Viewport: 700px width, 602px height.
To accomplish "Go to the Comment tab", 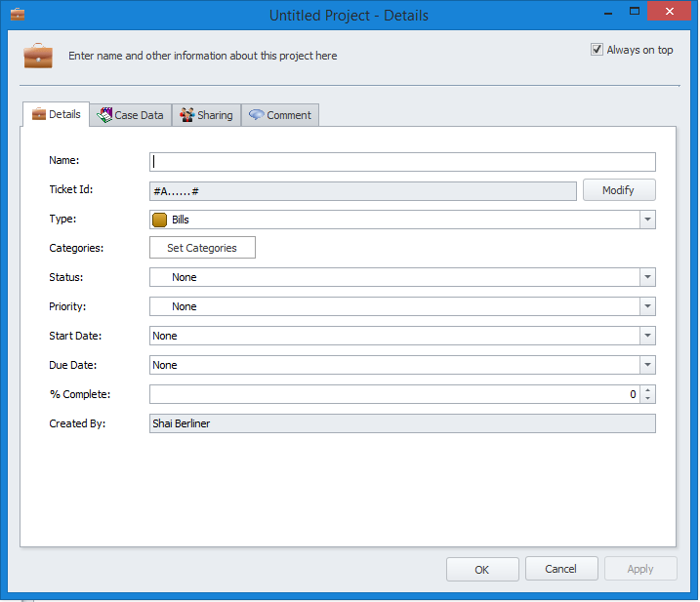I will [280, 115].
